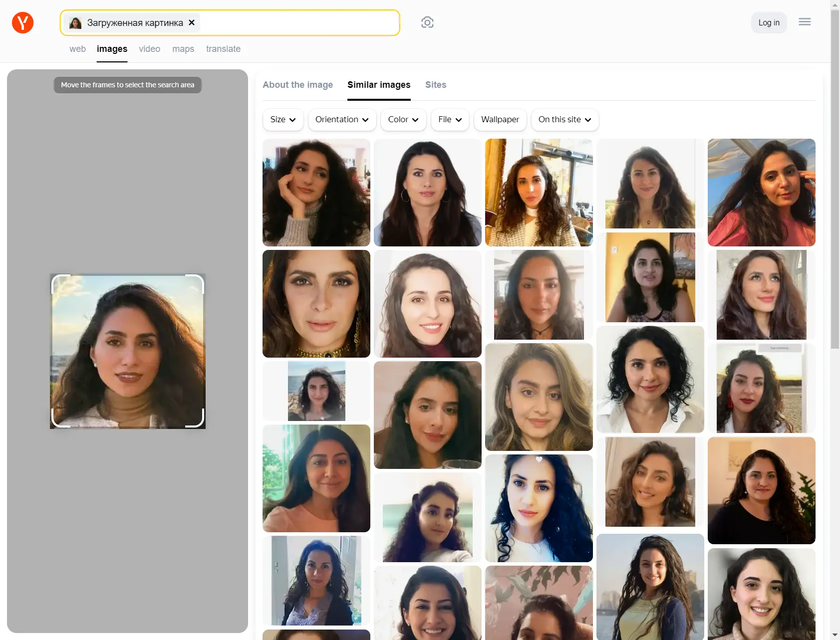Switch to the Sites tab
The image size is (840, 640).
pyautogui.click(x=435, y=85)
